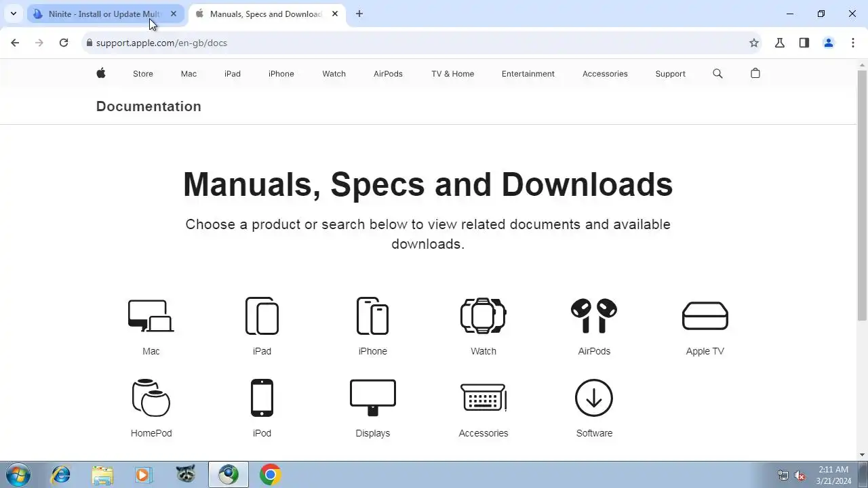Open the AirPods navigation menu item
The image size is (868, 488).
pyautogui.click(x=388, y=74)
